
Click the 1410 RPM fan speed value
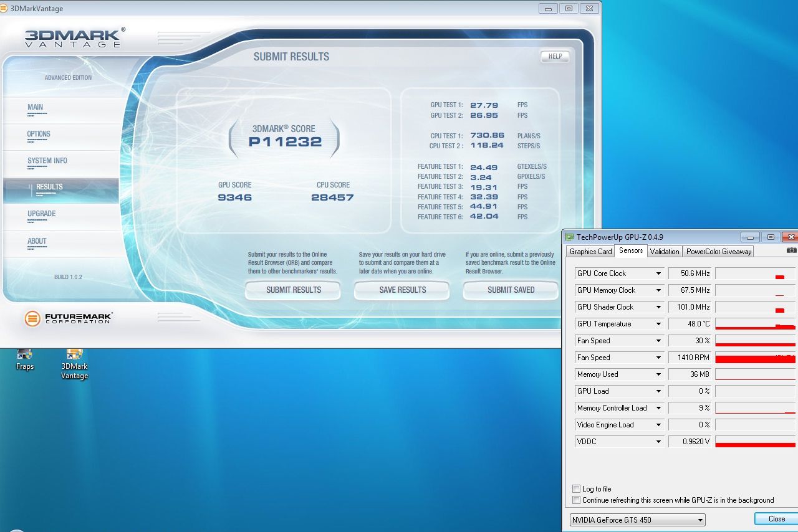click(690, 358)
